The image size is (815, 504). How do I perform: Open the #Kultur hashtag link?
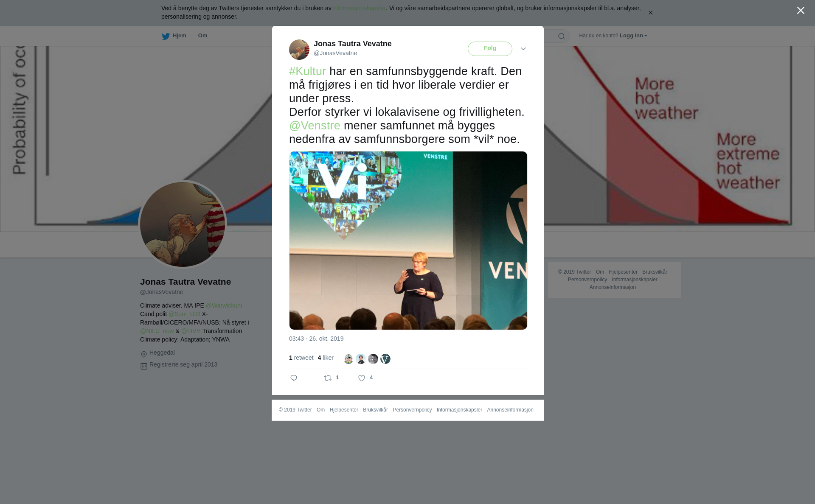[x=307, y=71]
